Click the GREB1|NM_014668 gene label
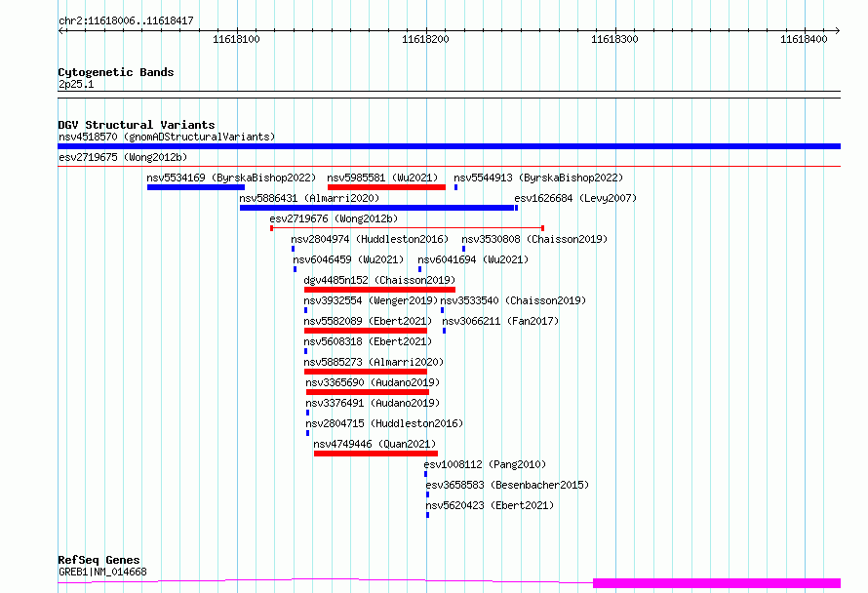 103,572
